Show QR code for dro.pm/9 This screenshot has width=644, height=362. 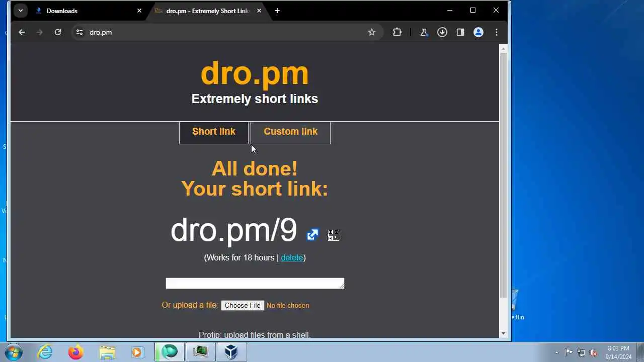click(x=333, y=235)
